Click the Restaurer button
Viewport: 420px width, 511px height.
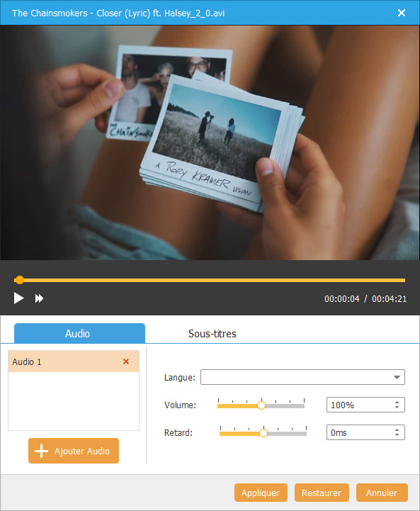(322, 493)
